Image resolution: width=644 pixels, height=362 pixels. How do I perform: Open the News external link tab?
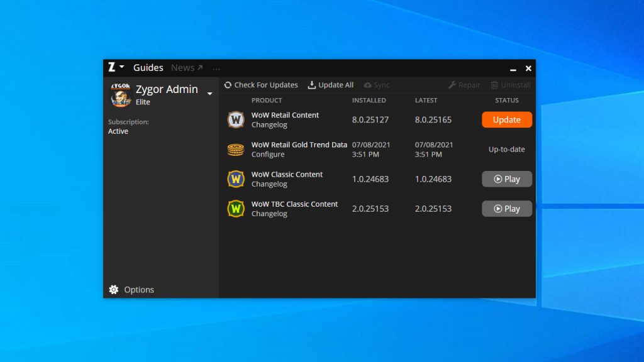pyautogui.click(x=187, y=68)
